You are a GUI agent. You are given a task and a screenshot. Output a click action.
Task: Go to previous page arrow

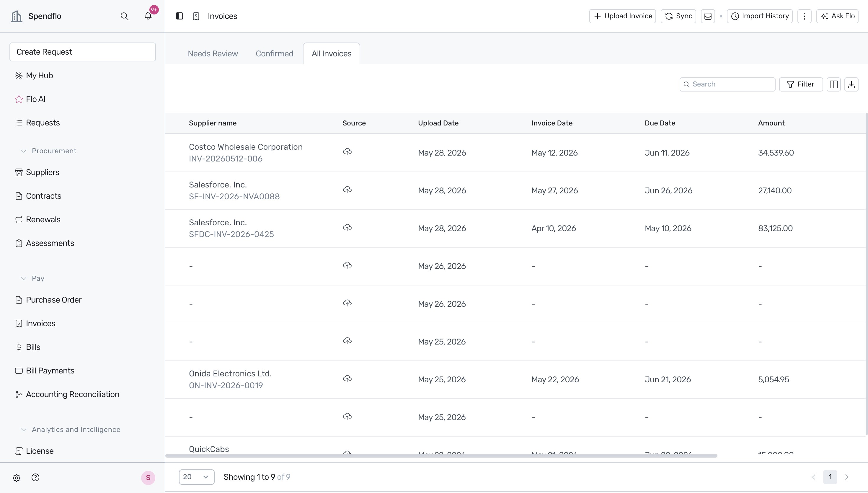813,477
